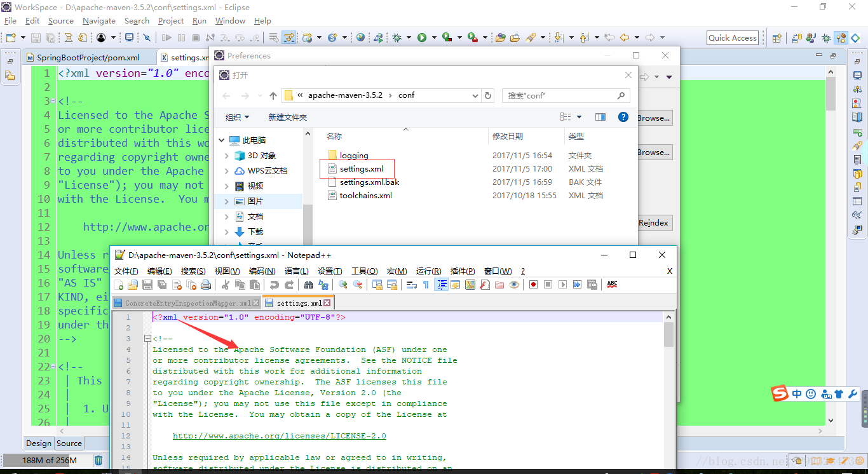Open Notepad++ 插件(P) menu

(x=463, y=271)
